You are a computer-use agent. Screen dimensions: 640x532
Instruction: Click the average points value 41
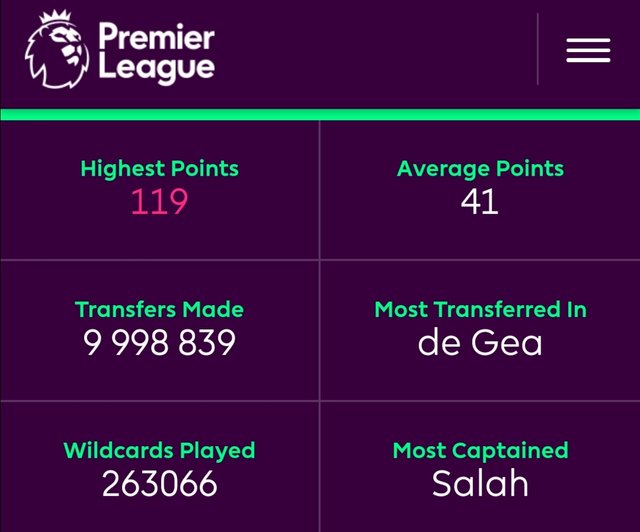tap(480, 202)
